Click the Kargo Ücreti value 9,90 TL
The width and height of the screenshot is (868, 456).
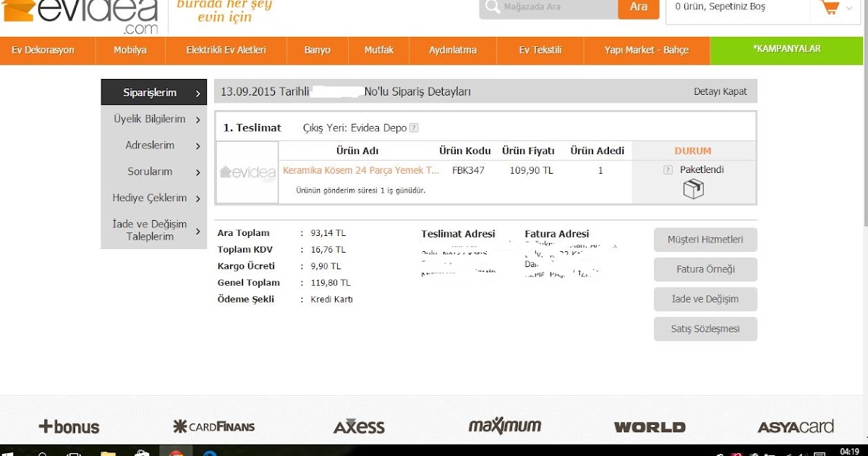[325, 266]
